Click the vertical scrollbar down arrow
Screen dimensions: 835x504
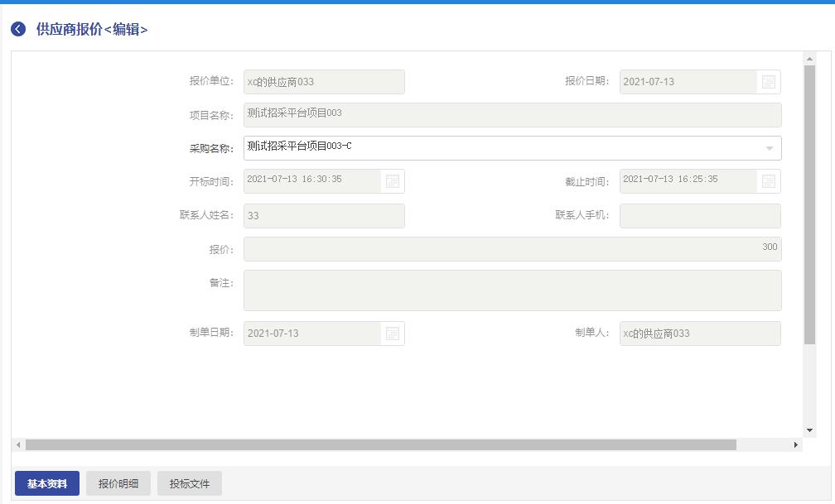pos(810,430)
